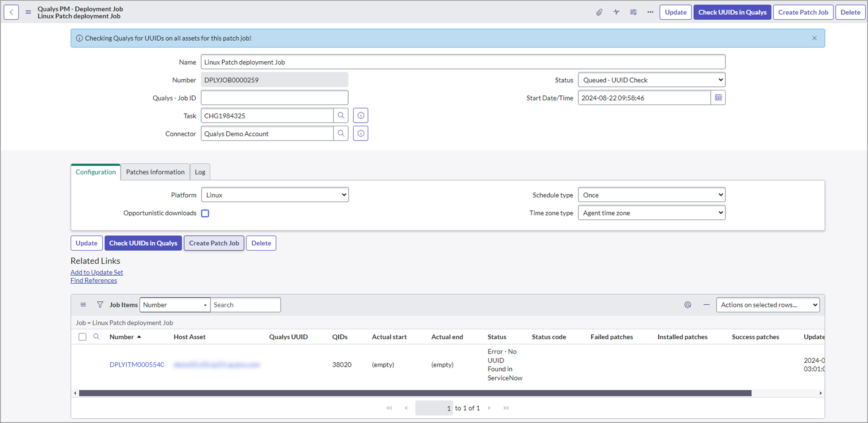This screenshot has width=868, height=423.
Task: Toggle the search row magnifier in Job Items list
Action: [x=96, y=336]
